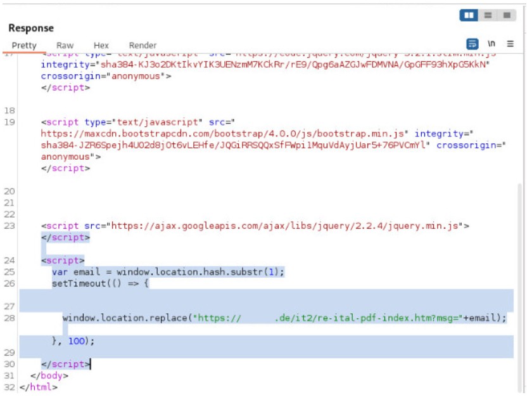Toggle show non-printable characters (\n)
This screenshot has height=402, width=532.
(x=491, y=44)
